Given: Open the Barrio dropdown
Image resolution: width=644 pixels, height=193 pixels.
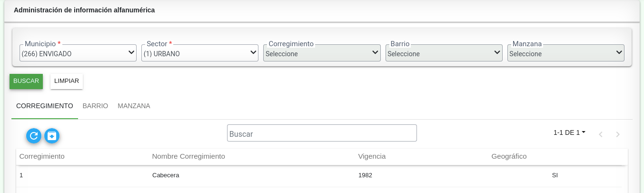Looking at the screenshot, I should (x=444, y=53).
